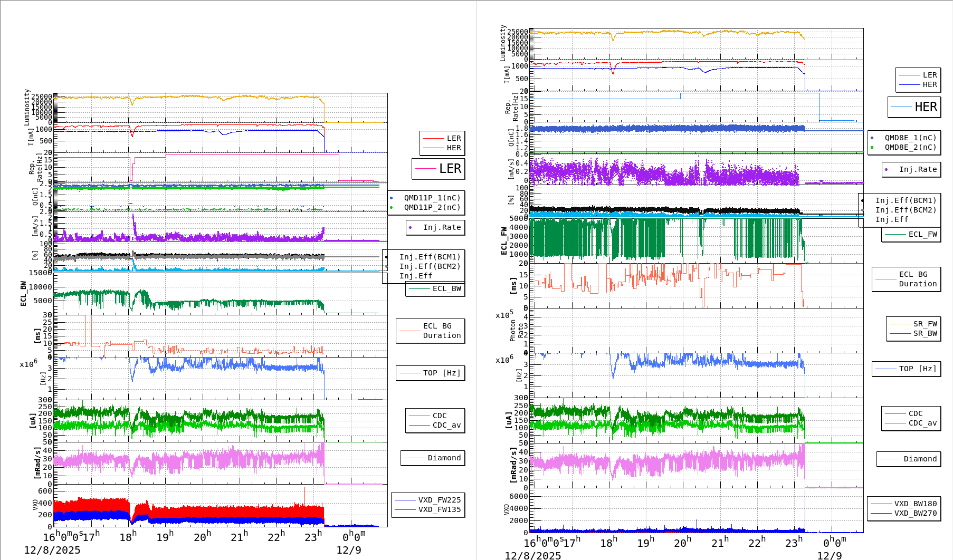Select the ECL_BW legend label
Viewport: 953px width, 560px height.
pos(446,288)
